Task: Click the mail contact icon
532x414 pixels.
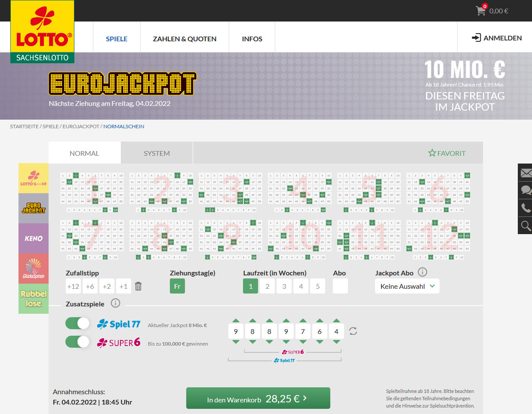Action: click(x=526, y=173)
